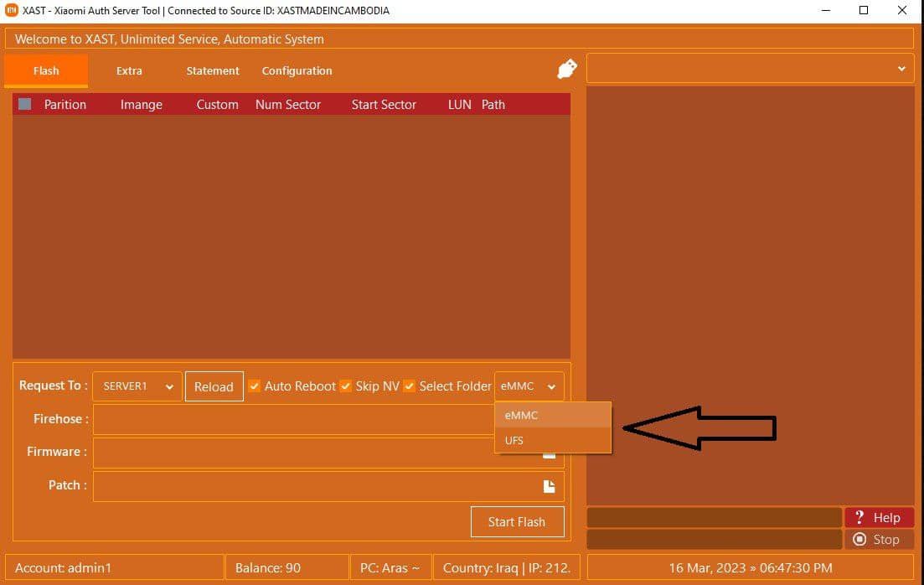Click the Balance: 90 status entry
The width and height of the screenshot is (924, 585).
[x=287, y=568]
